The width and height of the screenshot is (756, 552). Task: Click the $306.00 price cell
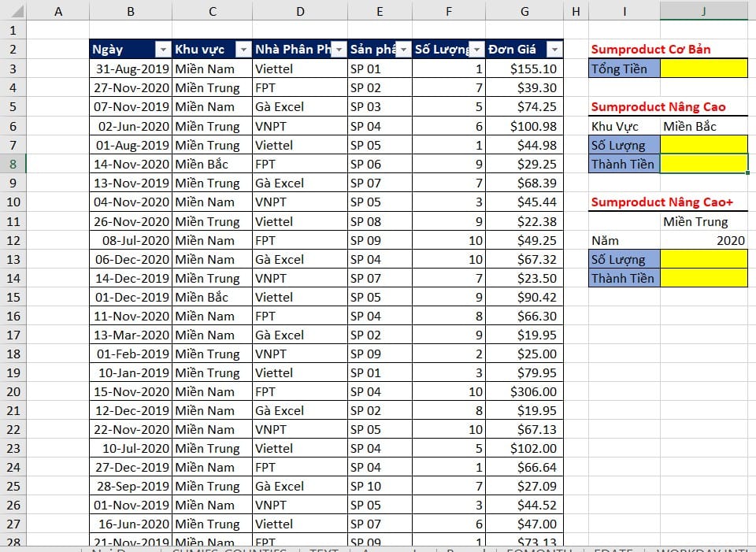(524, 391)
